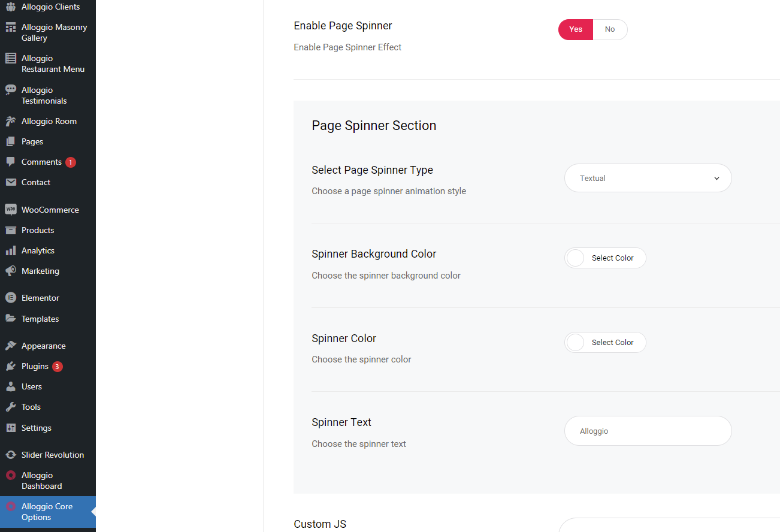Open the Appearance menu

point(43,346)
